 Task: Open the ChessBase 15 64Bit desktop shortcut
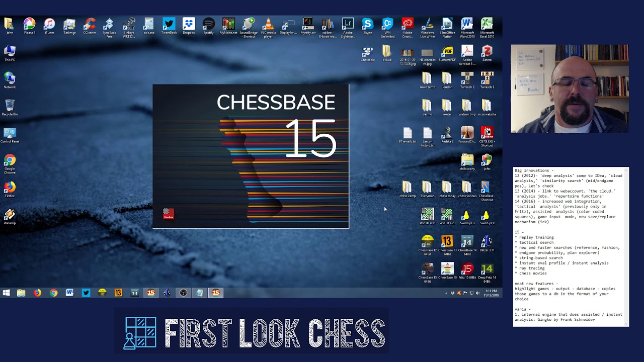click(427, 272)
